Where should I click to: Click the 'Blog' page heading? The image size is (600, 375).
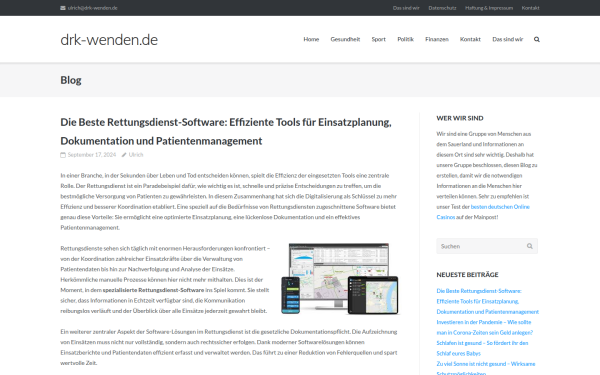pyautogui.click(x=71, y=80)
